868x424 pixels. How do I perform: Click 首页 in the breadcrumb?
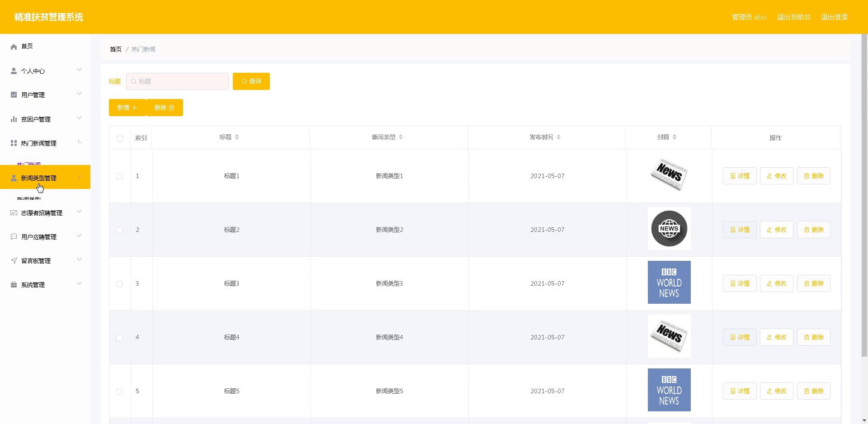tap(116, 49)
